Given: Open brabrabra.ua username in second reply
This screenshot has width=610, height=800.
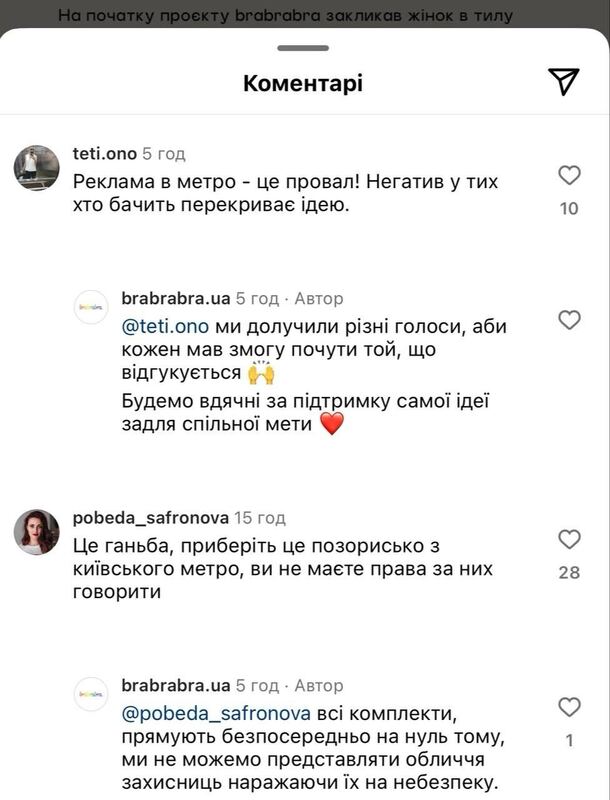Looking at the screenshot, I should tap(175, 686).
